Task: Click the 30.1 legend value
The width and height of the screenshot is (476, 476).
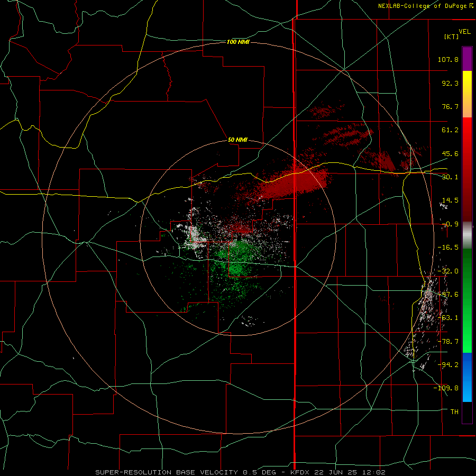Action: [x=450, y=177]
